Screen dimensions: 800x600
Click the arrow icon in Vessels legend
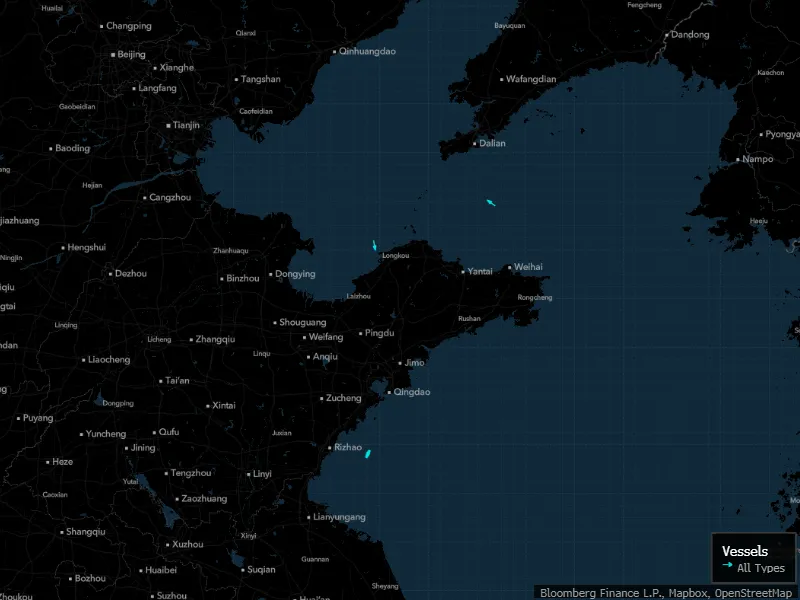728,565
